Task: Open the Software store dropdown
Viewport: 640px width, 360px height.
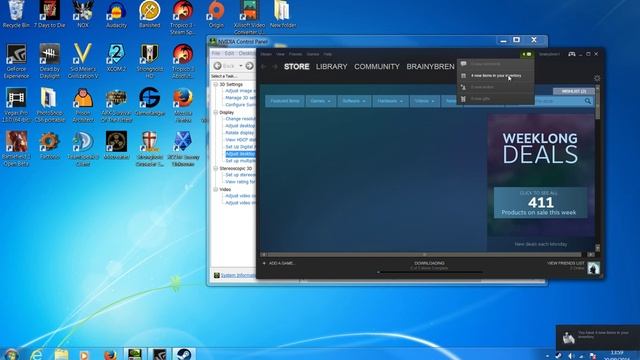Action: point(354,101)
